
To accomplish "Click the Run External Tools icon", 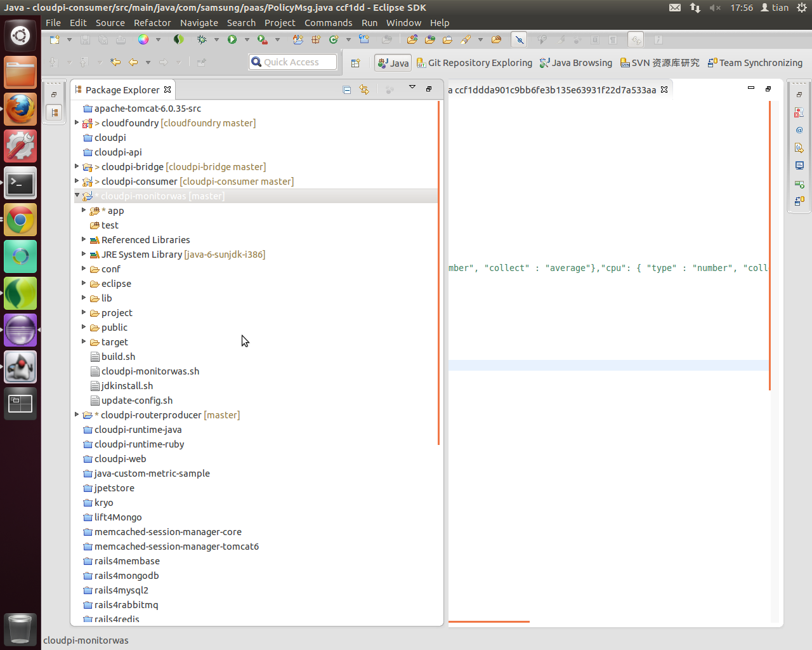I will 262,39.
